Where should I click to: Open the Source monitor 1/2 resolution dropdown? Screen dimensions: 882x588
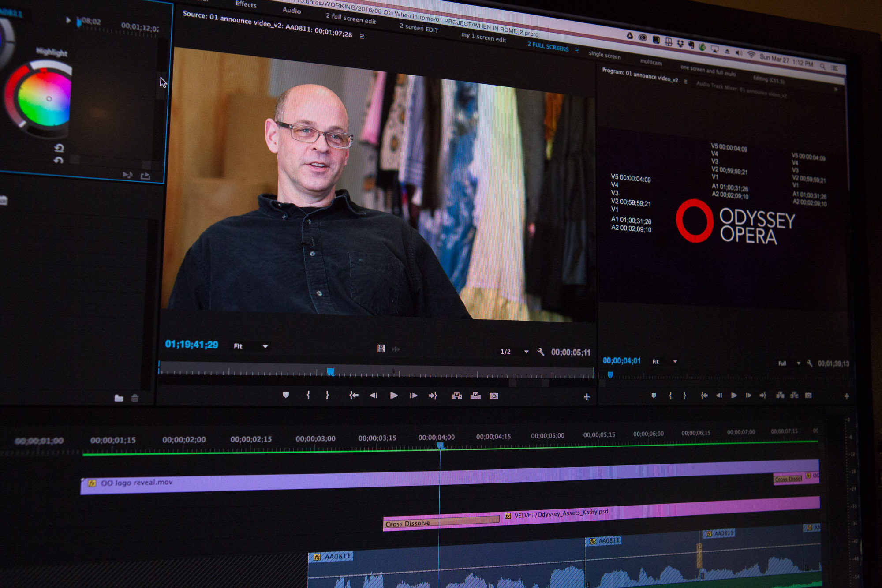coord(514,352)
